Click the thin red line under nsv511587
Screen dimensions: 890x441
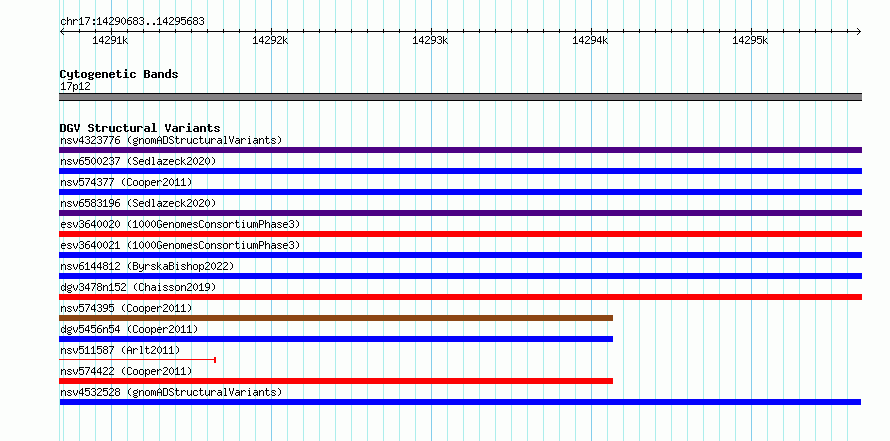point(137,360)
